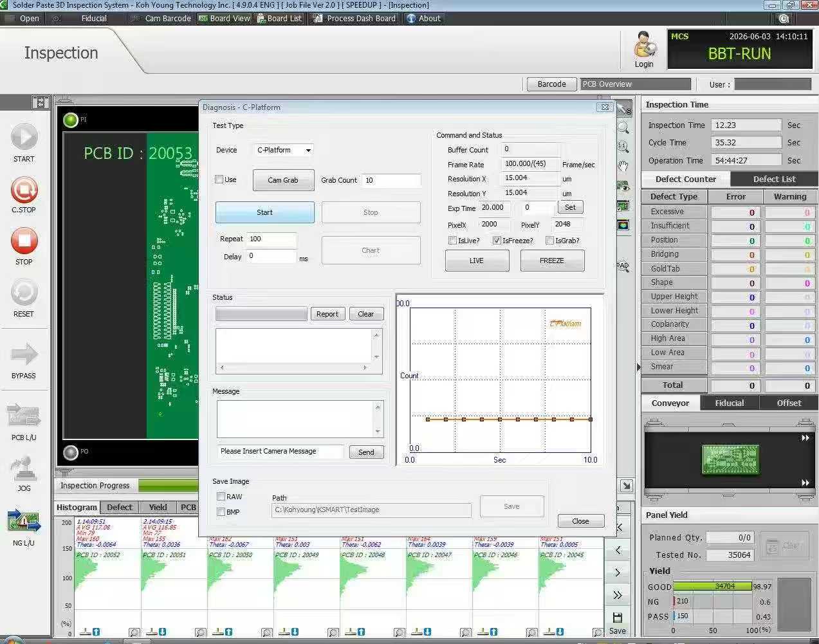Screen dimensions: 819x644
Task: Zoom histogram of PCB ID 20052
Action: 134,632
